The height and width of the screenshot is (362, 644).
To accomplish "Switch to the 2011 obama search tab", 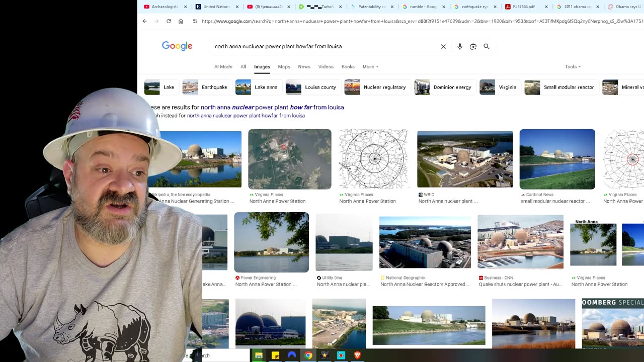I will pyautogui.click(x=578, y=7).
